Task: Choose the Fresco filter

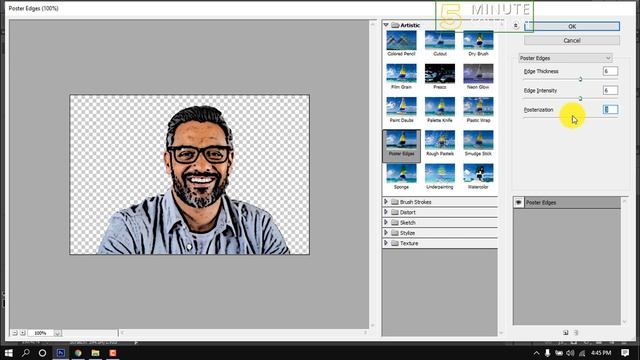Action: pos(440,73)
